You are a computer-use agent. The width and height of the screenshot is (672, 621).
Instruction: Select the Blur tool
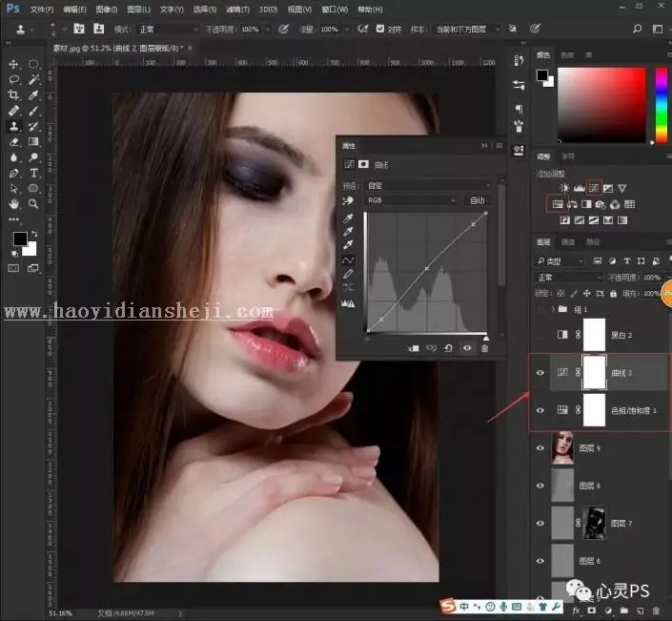tap(13, 157)
